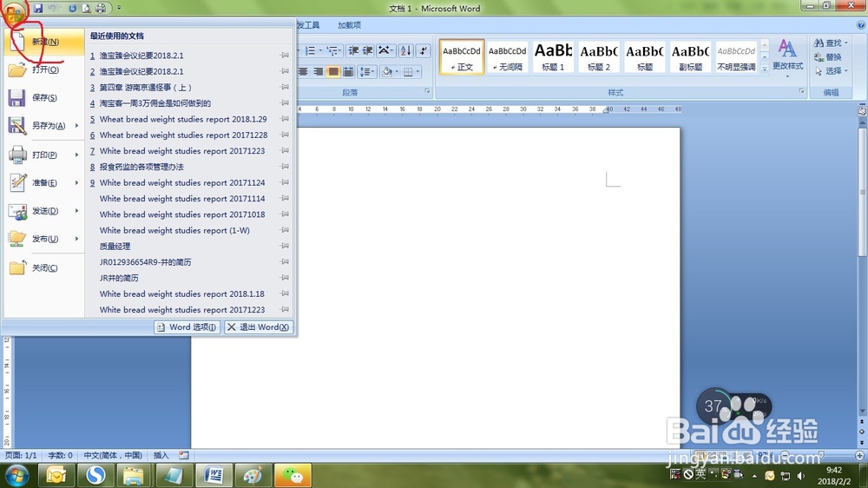The height and width of the screenshot is (488, 868).
Task: Open the 样式 dialog launcher
Action: 801,91
